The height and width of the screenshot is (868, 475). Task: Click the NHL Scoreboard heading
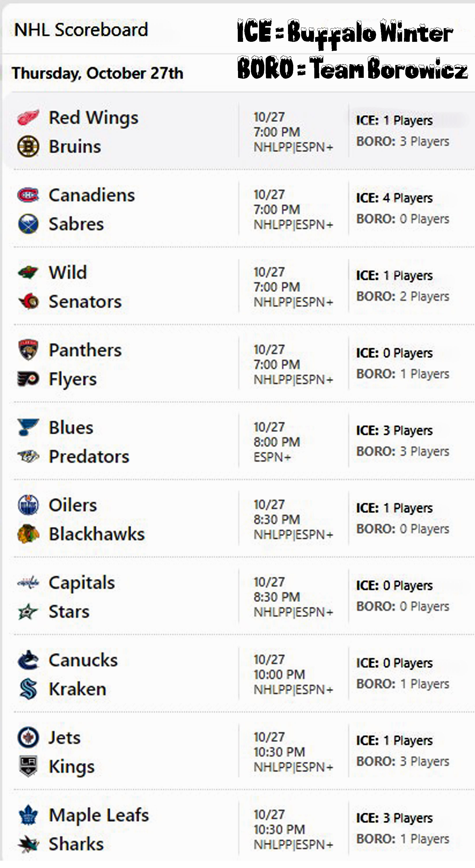click(81, 30)
